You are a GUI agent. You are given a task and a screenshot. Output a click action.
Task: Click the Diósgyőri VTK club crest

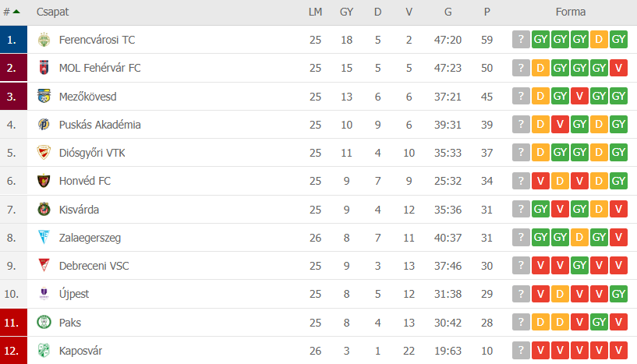(x=44, y=153)
